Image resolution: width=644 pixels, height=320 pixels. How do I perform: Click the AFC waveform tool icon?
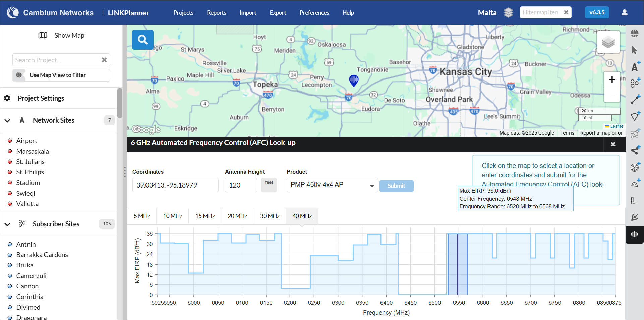click(x=634, y=234)
